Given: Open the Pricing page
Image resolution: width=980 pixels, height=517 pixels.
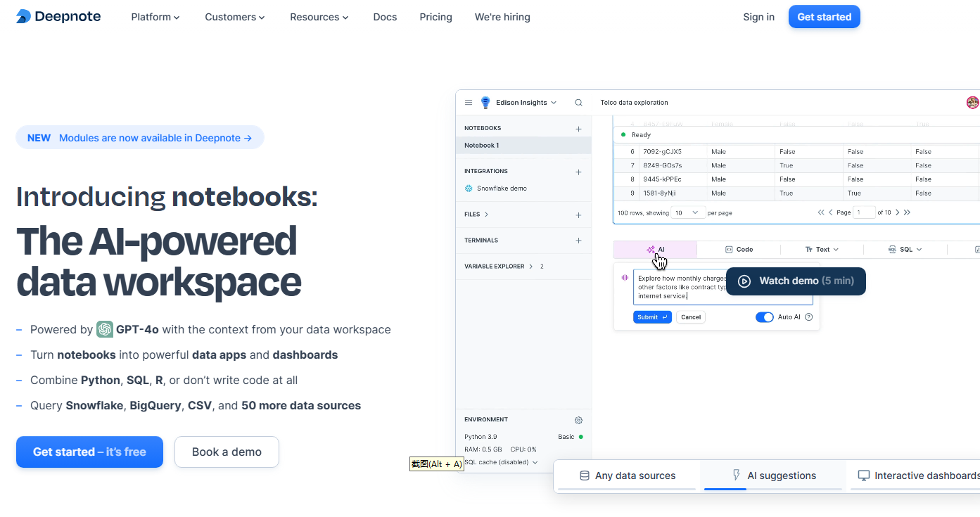Looking at the screenshot, I should [x=436, y=17].
